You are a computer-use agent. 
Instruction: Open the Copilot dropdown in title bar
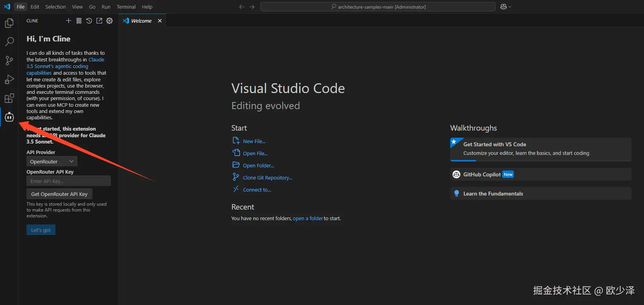pos(506,7)
